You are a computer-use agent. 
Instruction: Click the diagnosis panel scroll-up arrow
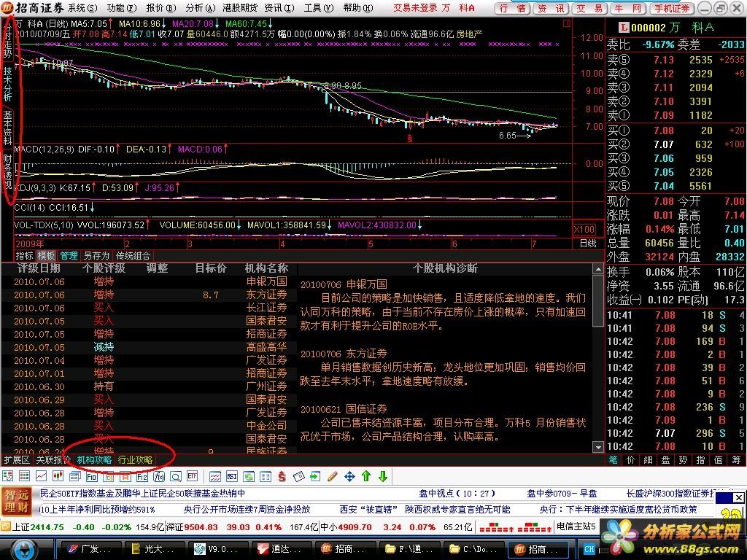click(598, 269)
